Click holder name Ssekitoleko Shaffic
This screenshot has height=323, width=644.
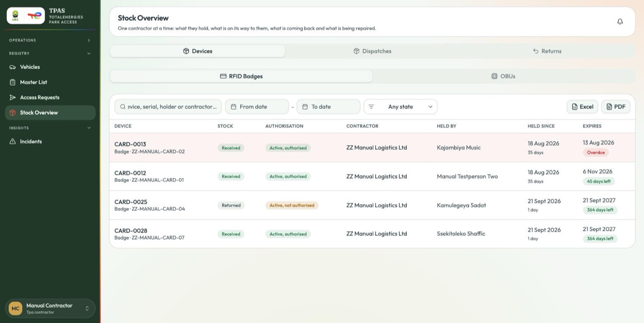tap(461, 234)
